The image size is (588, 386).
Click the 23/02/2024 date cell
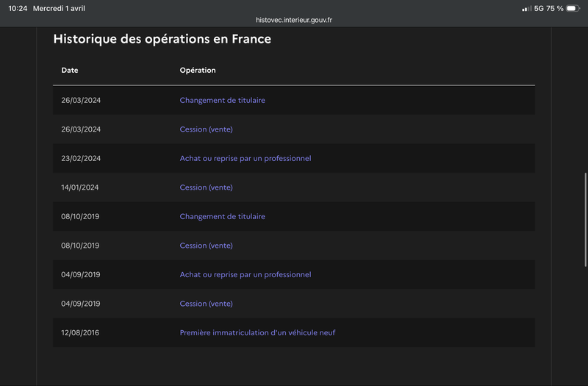click(x=80, y=158)
